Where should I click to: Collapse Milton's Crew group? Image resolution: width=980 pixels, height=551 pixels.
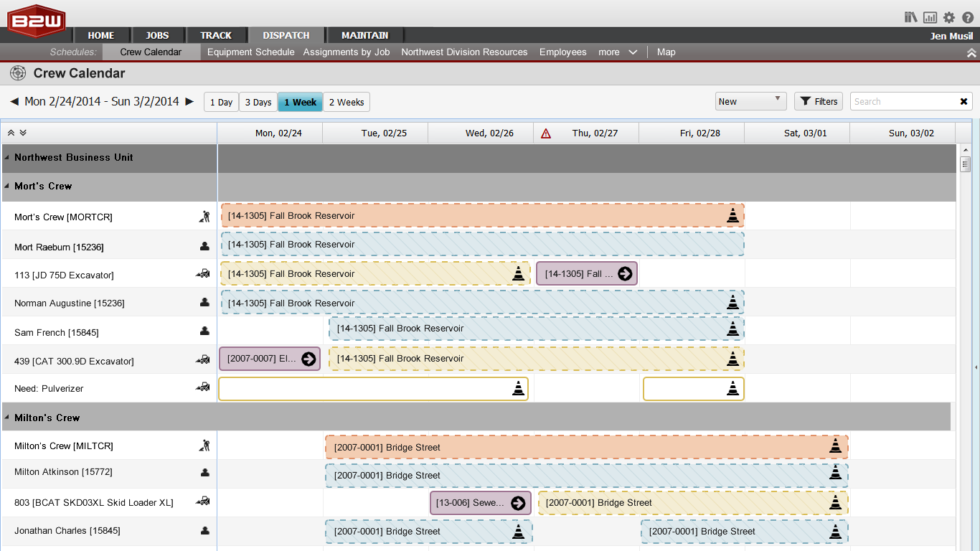[6, 418]
